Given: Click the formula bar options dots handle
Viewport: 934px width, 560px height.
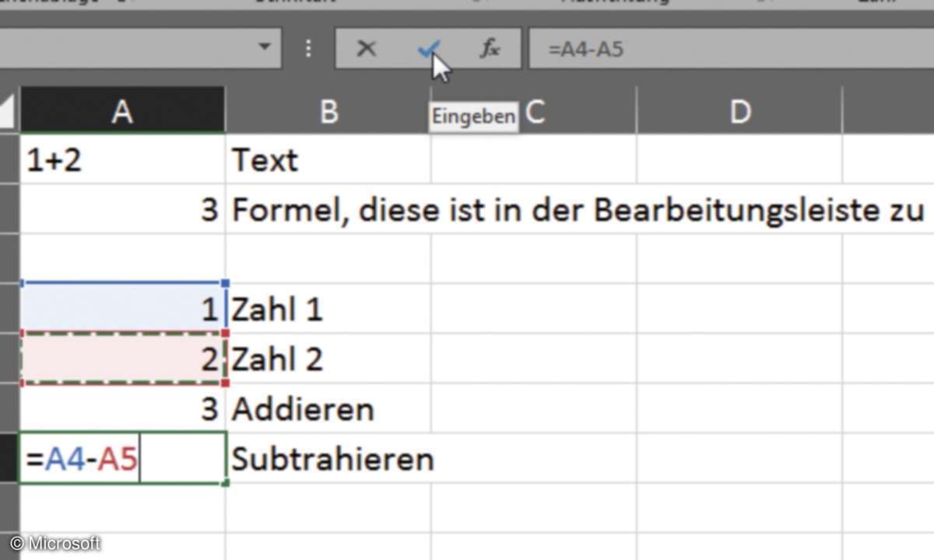Looking at the screenshot, I should 309,49.
